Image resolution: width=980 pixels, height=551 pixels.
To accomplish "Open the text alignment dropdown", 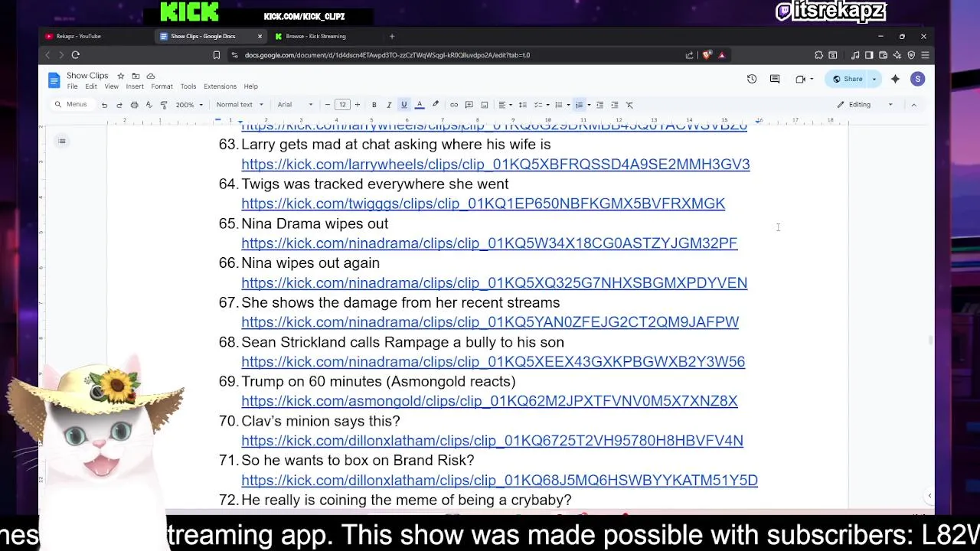I will [505, 105].
